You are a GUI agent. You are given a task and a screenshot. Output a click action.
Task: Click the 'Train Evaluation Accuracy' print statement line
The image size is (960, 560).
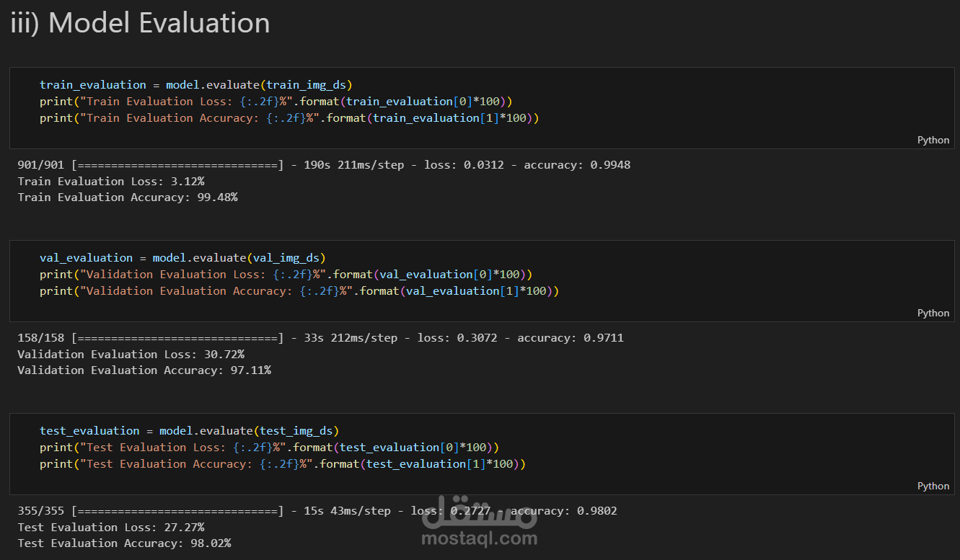(x=289, y=118)
